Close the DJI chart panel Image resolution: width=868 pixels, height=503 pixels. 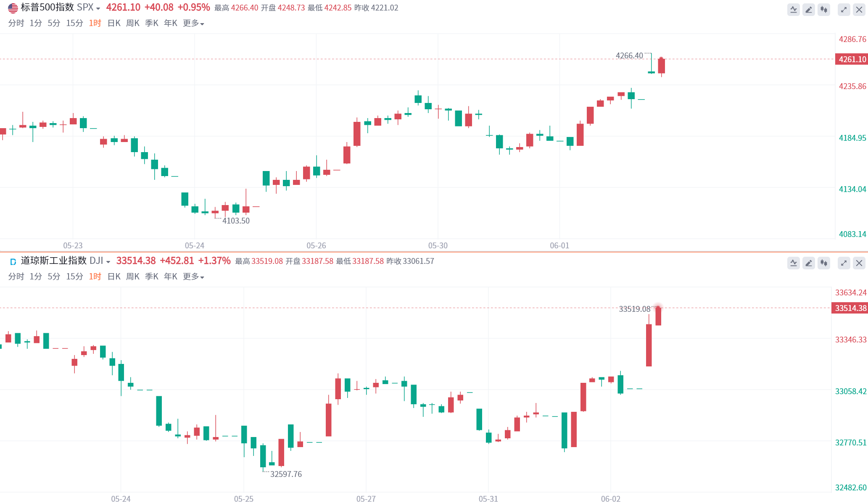pos(859,263)
